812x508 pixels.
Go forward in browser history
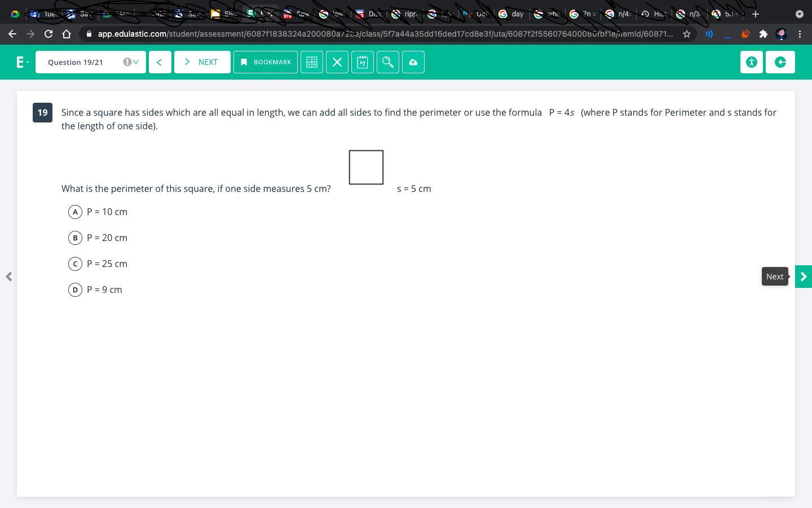click(30, 34)
